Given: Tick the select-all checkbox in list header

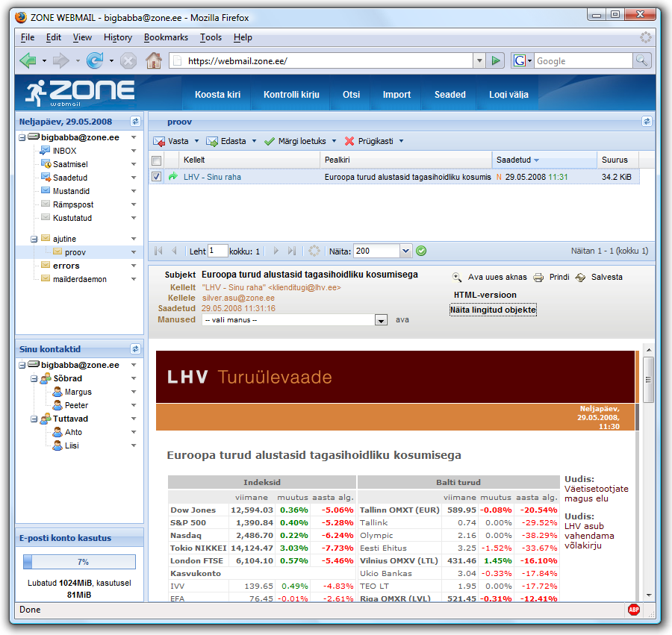Looking at the screenshot, I should tap(157, 160).
